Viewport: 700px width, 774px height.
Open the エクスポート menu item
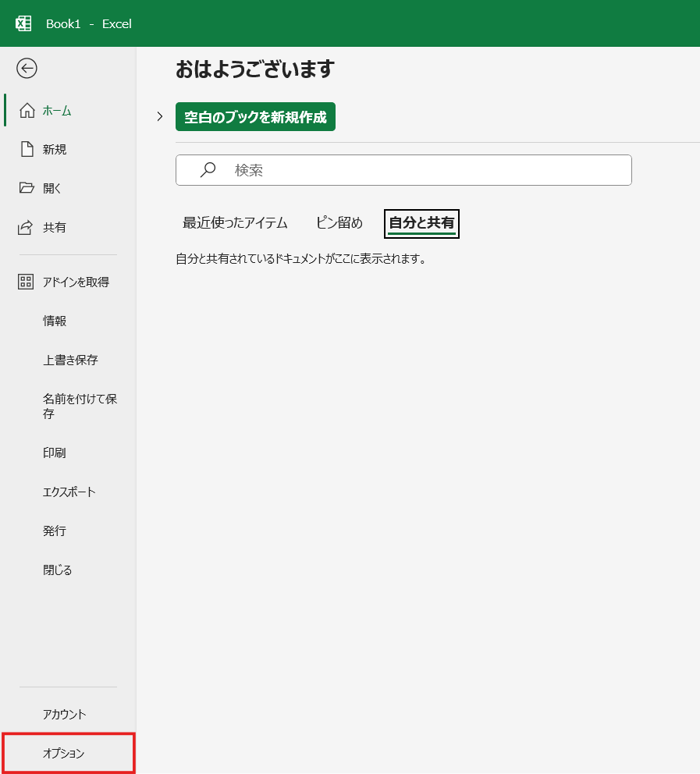tap(69, 492)
